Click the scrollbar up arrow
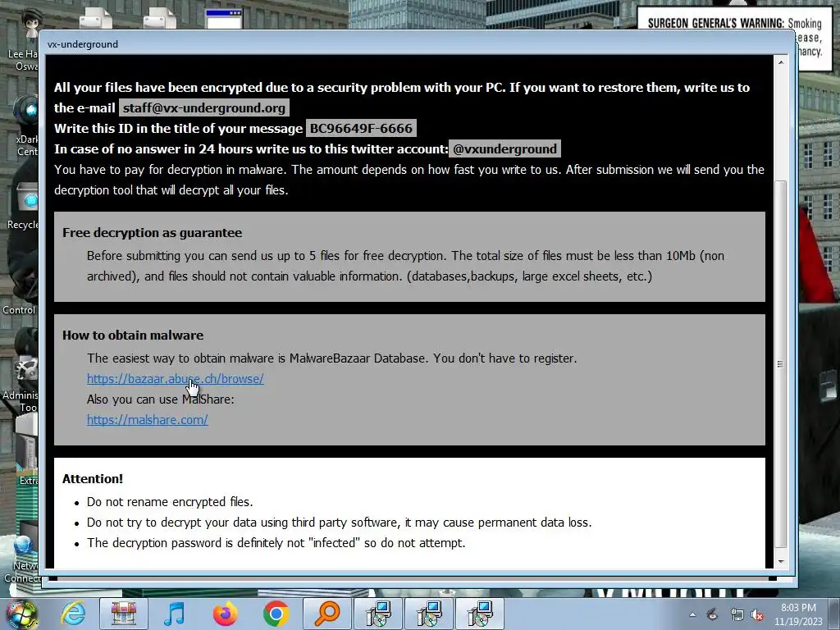840x630 pixels. tap(781, 62)
